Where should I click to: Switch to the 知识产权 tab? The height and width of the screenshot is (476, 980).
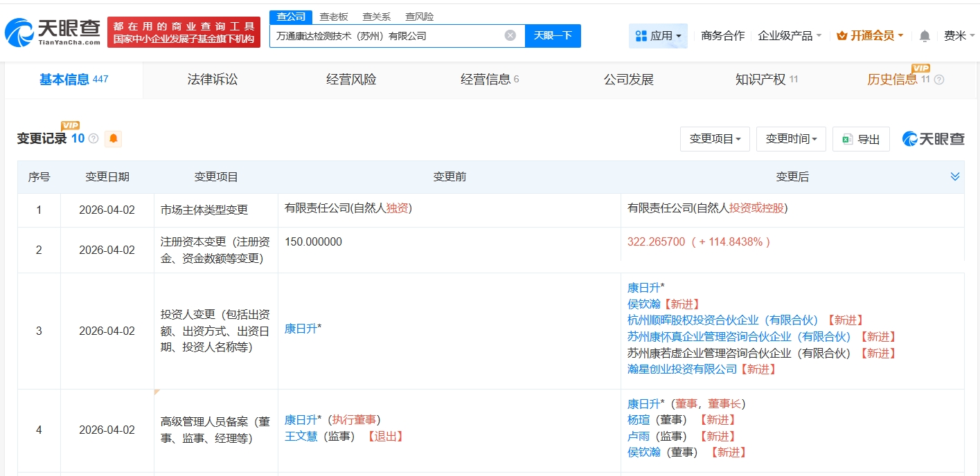click(761, 79)
